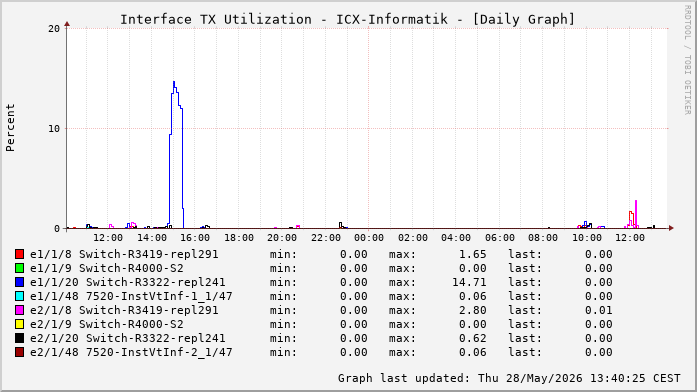Click the black e2/1/20 legend swatch
The image size is (697, 392).
click(19, 338)
